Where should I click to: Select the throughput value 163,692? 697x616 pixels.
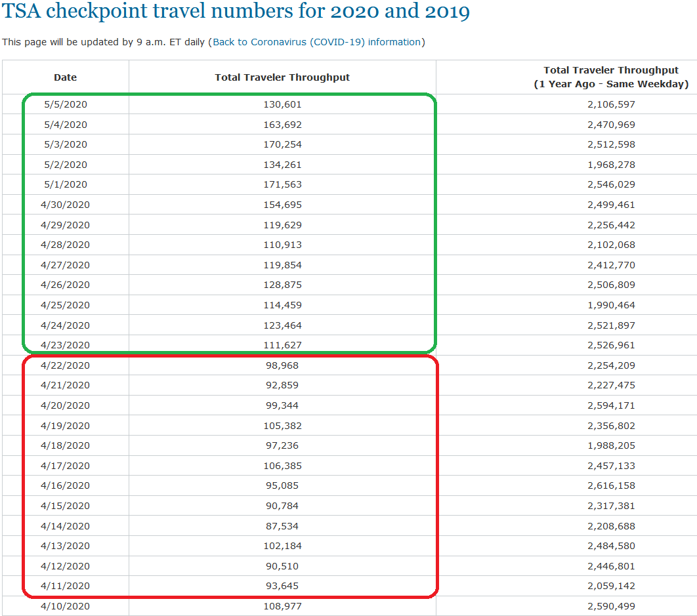282,125
